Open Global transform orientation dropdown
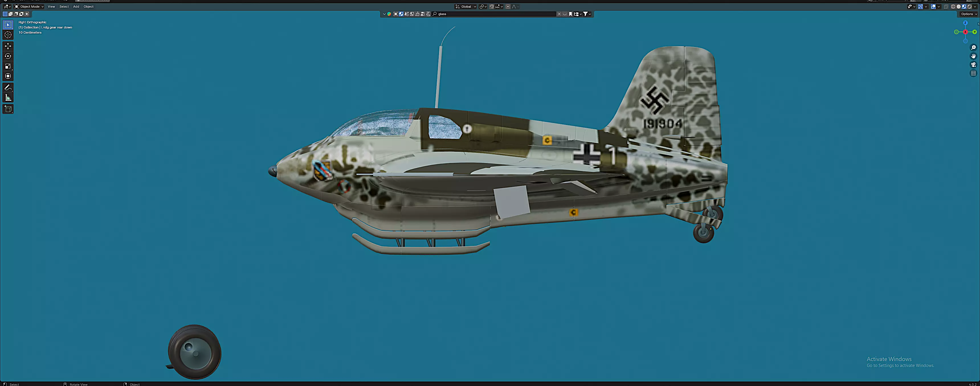980x386 pixels. coord(466,7)
